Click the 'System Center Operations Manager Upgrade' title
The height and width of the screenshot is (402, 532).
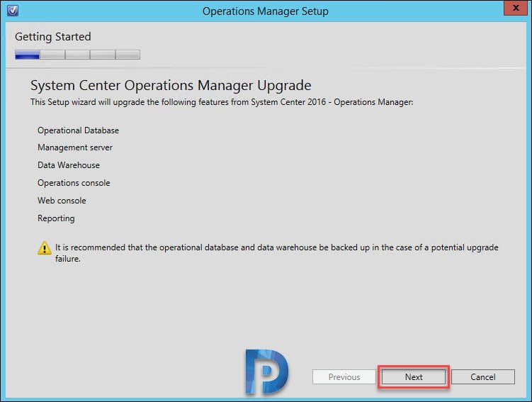pyautogui.click(x=171, y=85)
